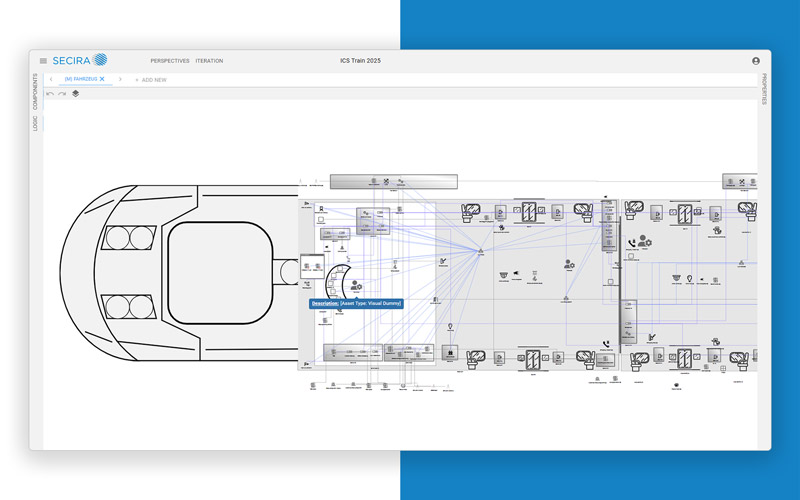Viewport: 800px width, 500px height.
Task: Go to previous tabs with the left chevron
Action: (51, 79)
